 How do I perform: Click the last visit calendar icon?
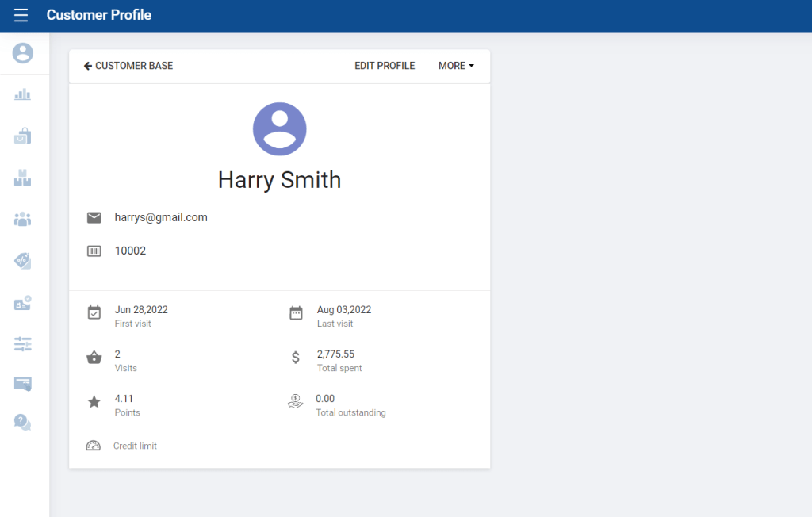click(297, 313)
